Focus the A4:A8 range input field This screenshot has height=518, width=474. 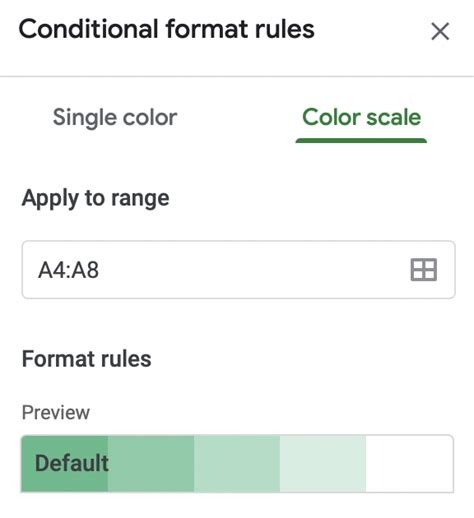point(238,269)
